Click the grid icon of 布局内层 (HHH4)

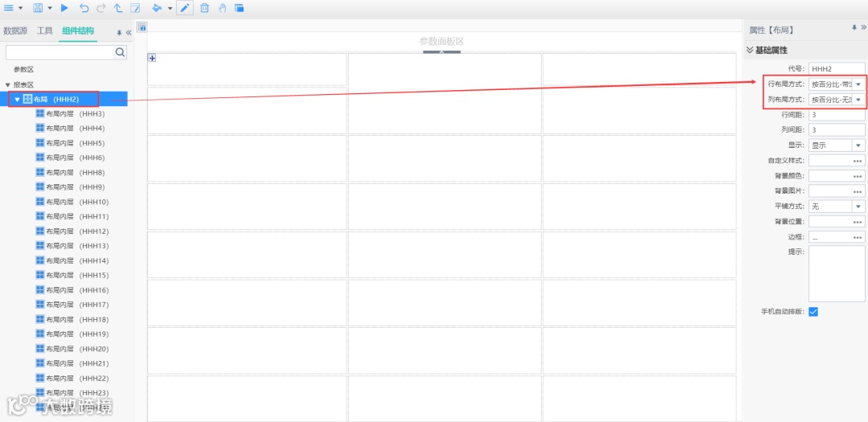40,128
